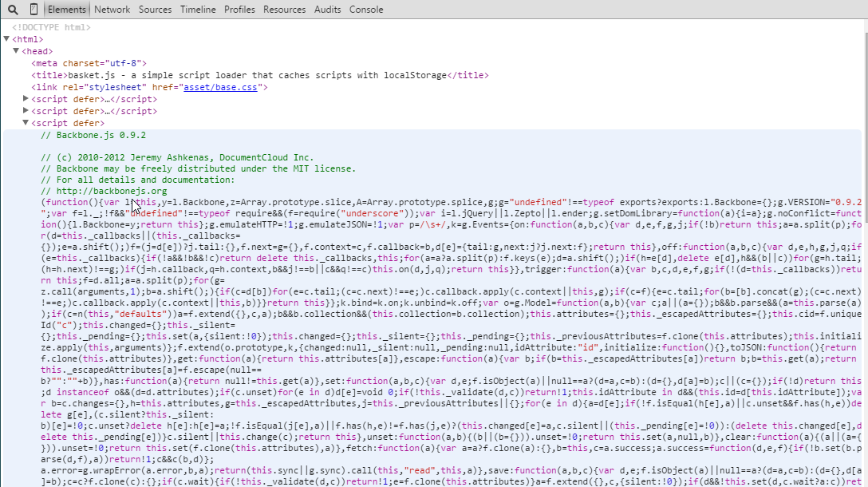Collapse the expanded script defer node

(26, 122)
